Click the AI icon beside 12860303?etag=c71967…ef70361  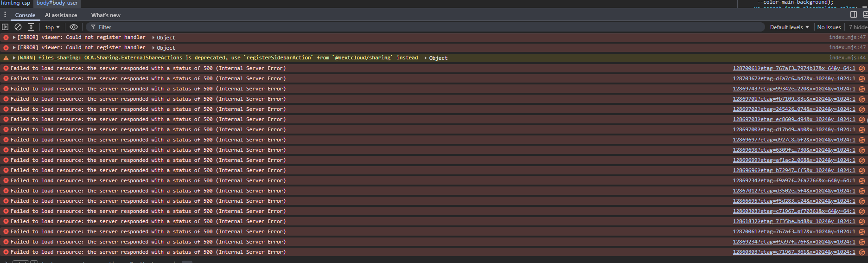pyautogui.click(x=862, y=211)
